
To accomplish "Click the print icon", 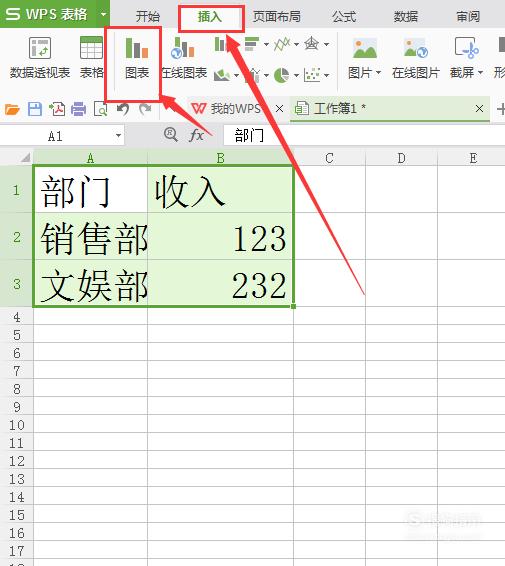I will (78, 109).
